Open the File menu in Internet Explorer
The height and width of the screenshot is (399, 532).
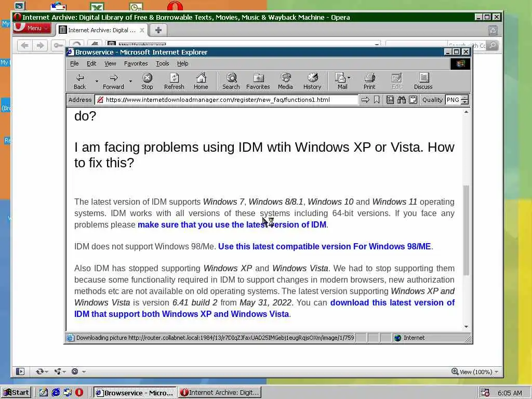74,63
